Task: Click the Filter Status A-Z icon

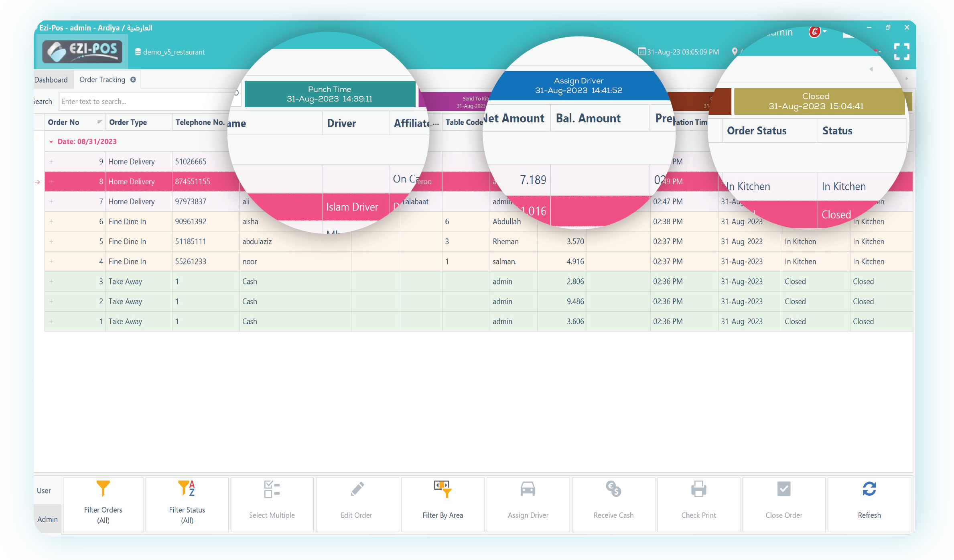Action: coord(187,489)
